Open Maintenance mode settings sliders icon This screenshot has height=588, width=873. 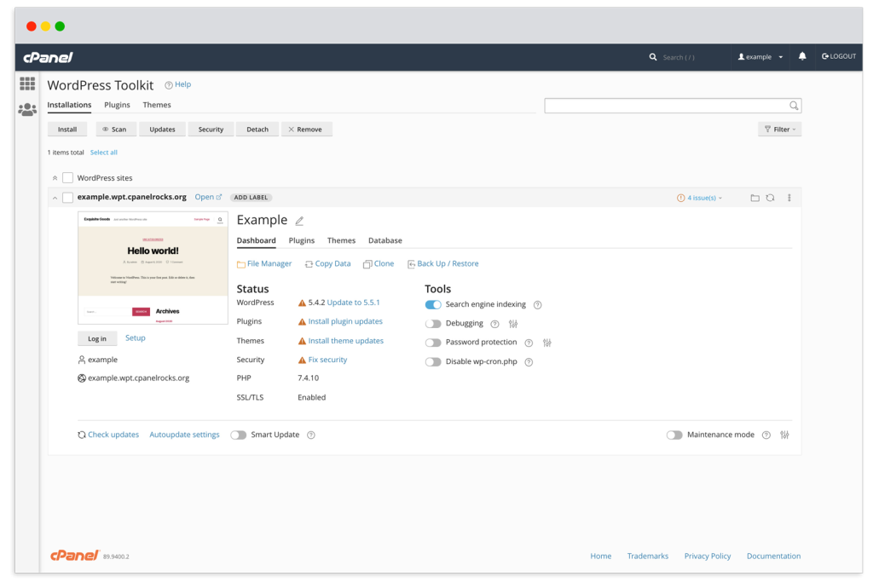pyautogui.click(x=784, y=435)
